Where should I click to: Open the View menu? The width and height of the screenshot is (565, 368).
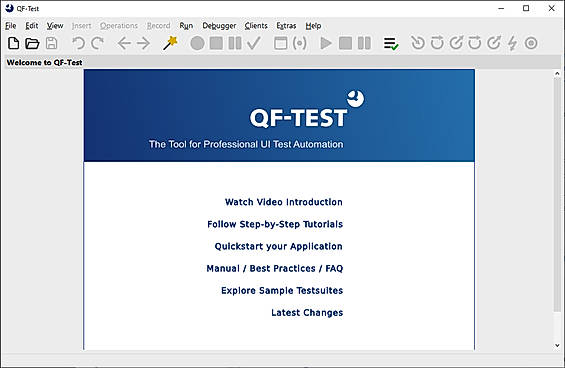pos(55,26)
